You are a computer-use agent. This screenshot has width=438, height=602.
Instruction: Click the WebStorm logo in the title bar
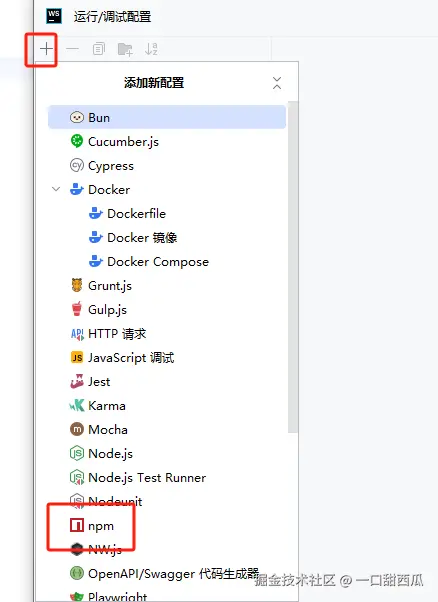[54, 17]
